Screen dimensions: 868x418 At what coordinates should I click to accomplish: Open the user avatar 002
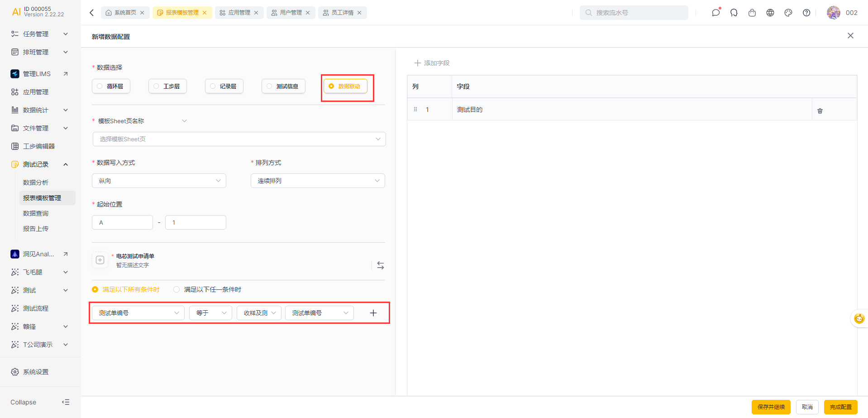(833, 13)
